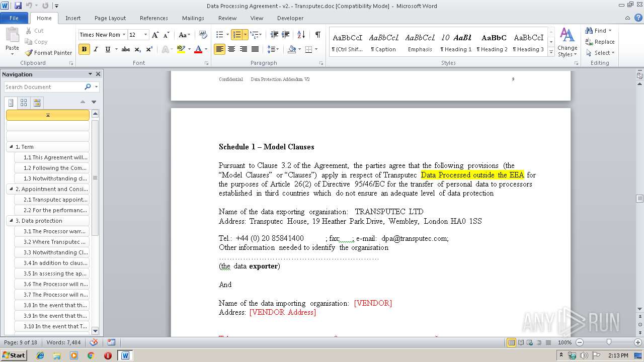Switch to References tab

point(154,18)
